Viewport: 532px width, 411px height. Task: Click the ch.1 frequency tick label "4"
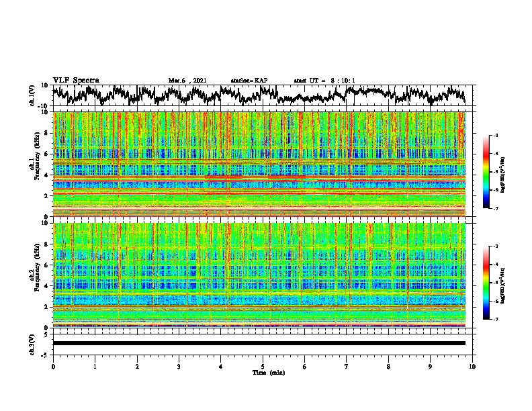point(46,175)
